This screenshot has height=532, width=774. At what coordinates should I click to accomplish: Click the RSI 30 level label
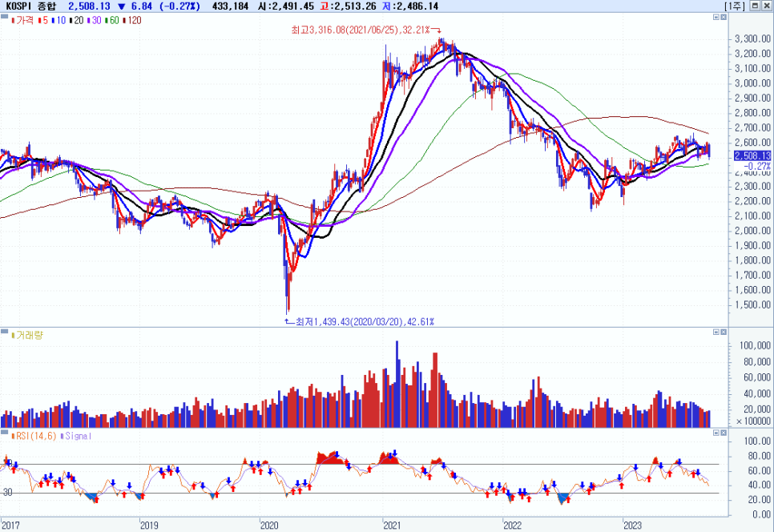tap(7, 493)
